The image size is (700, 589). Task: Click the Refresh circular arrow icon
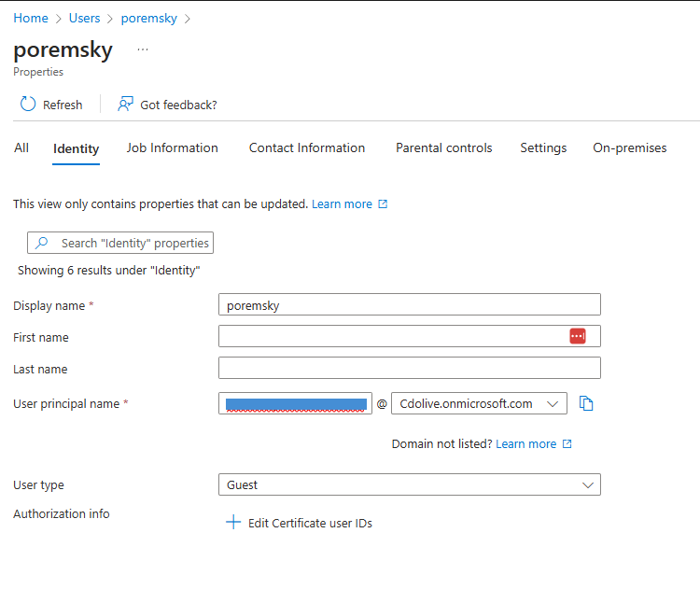[28, 104]
